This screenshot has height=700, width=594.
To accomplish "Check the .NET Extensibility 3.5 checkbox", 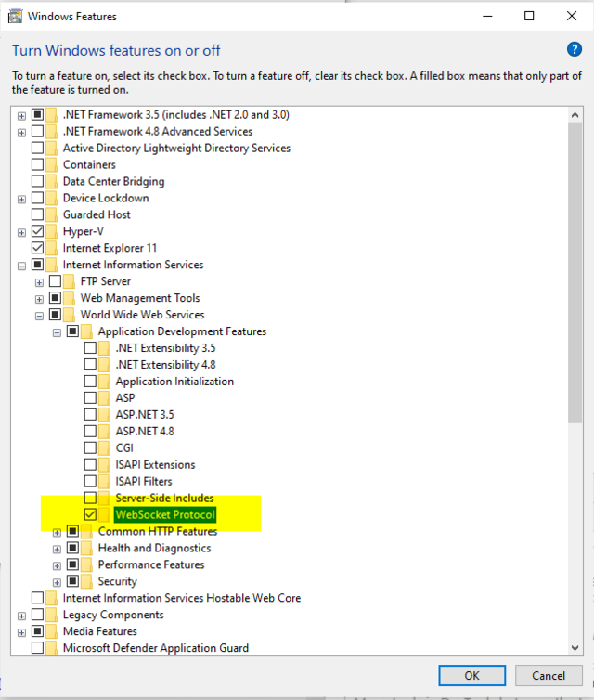I will pos(90,347).
